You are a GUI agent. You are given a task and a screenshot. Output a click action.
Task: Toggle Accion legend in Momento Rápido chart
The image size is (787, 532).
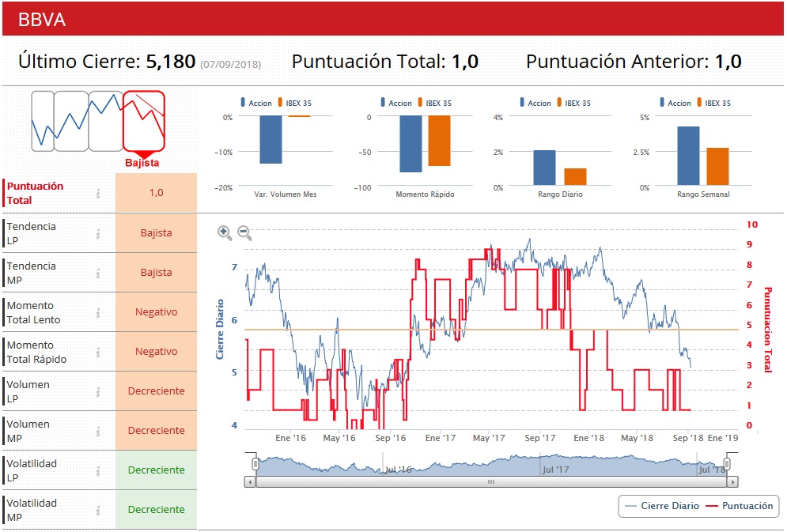(x=396, y=103)
